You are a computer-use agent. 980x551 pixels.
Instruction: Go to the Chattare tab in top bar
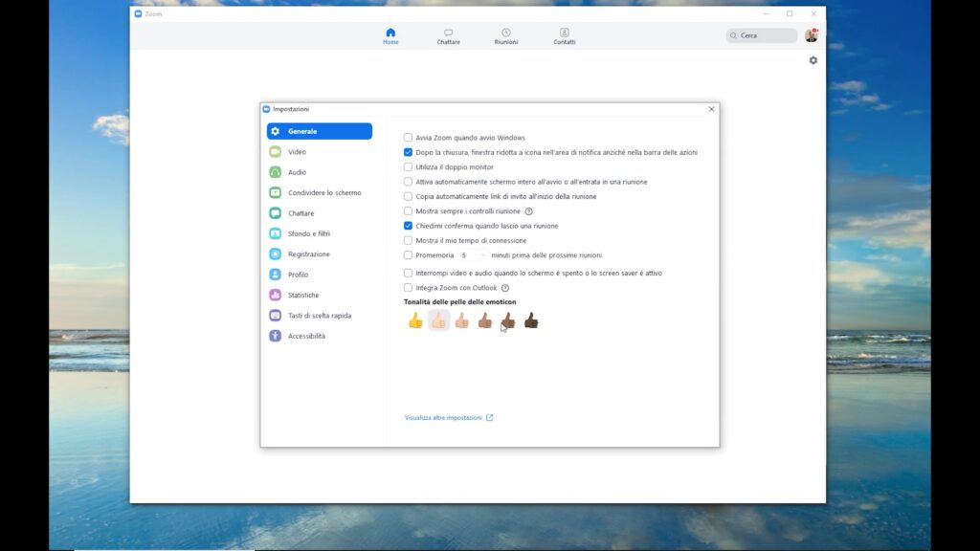(448, 36)
